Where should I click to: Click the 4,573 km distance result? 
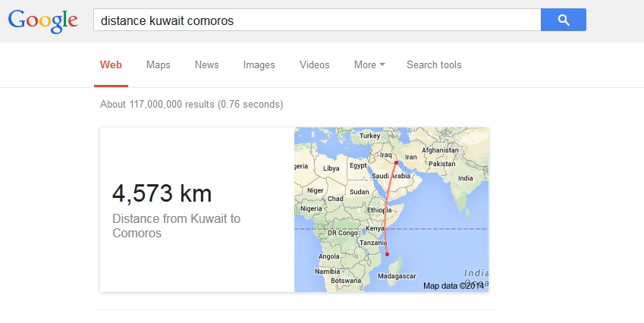point(162,193)
